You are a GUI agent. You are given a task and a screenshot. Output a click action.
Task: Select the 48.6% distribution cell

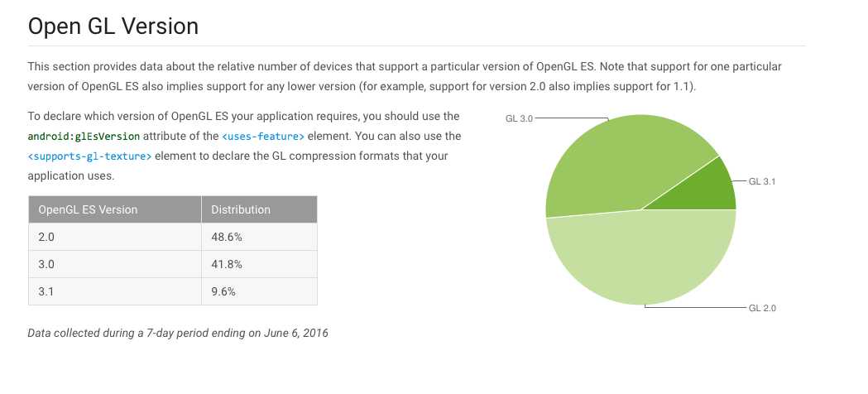(259, 237)
